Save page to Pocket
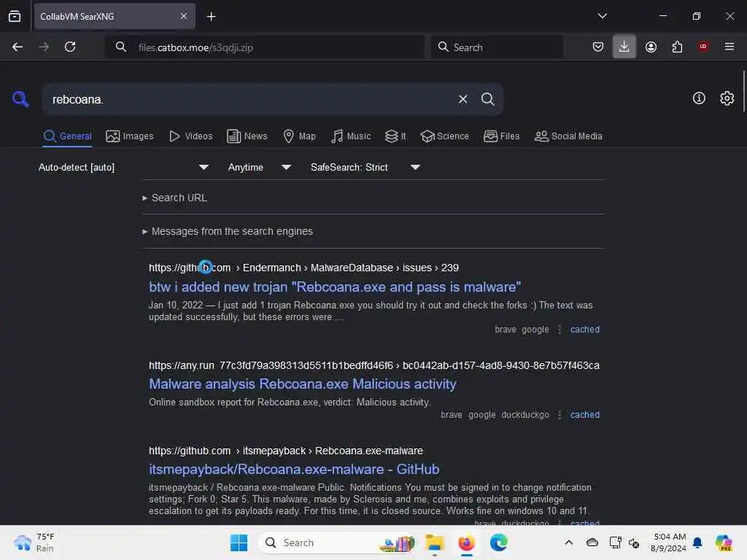747x560 pixels. point(598,47)
